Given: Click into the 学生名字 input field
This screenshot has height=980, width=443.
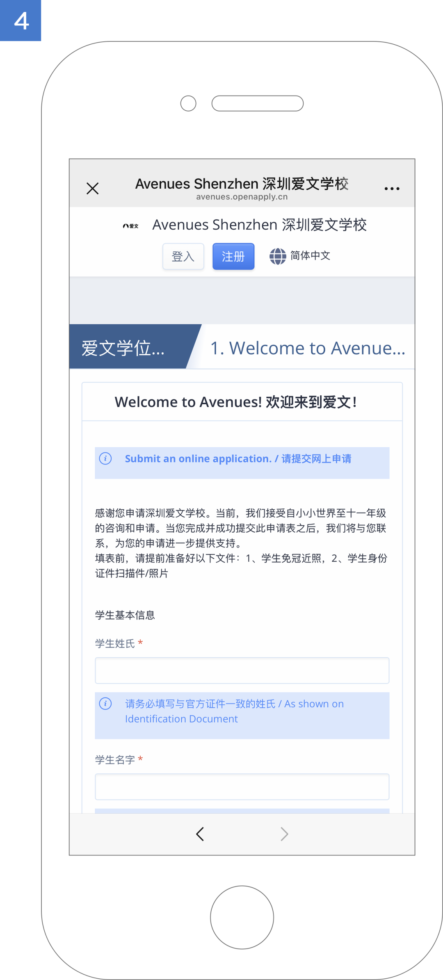Looking at the screenshot, I should [x=242, y=786].
